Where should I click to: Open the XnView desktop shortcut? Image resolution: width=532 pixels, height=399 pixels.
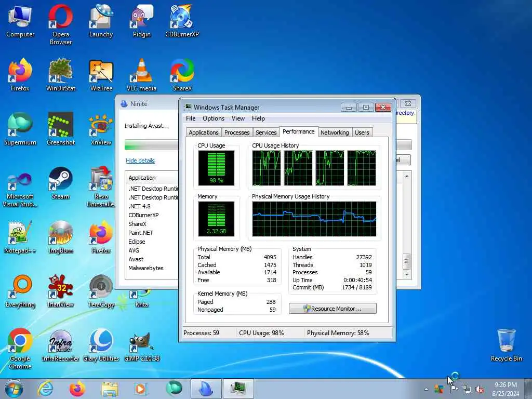(x=101, y=129)
